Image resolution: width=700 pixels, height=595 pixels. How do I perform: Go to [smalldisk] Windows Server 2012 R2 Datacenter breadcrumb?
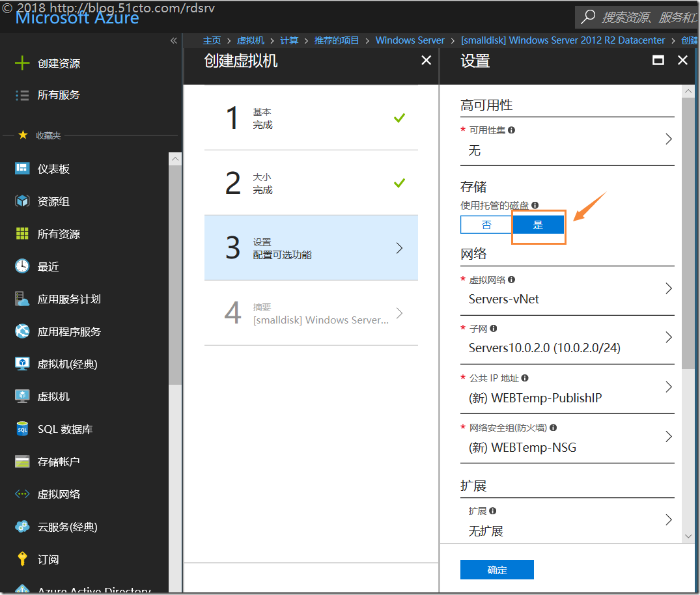[x=563, y=40]
